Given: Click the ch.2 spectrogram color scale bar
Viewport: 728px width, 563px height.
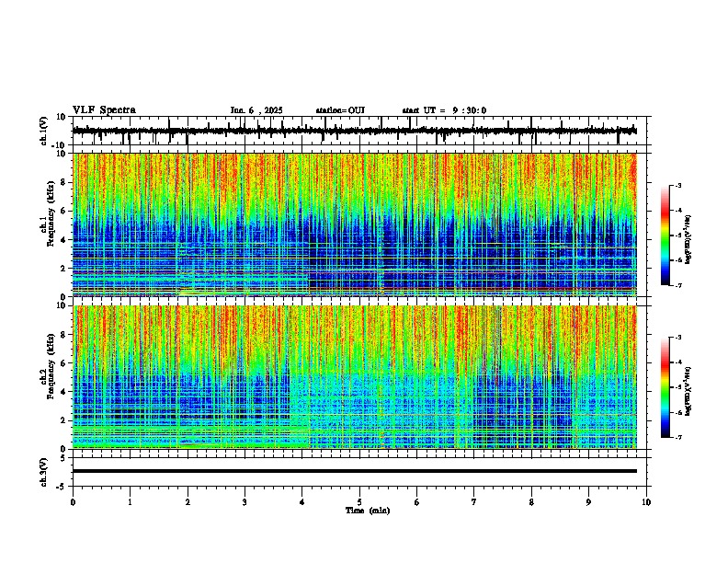Looking at the screenshot, I should click(x=665, y=387).
